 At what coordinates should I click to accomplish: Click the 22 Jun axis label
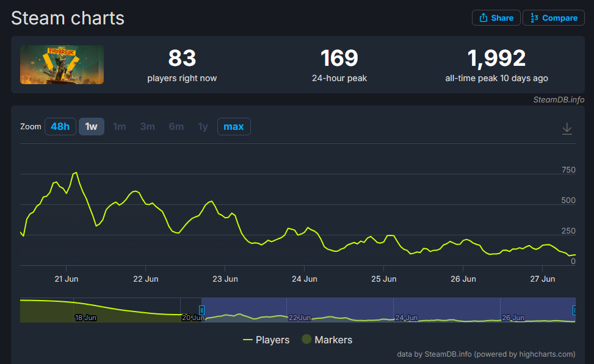point(146,279)
